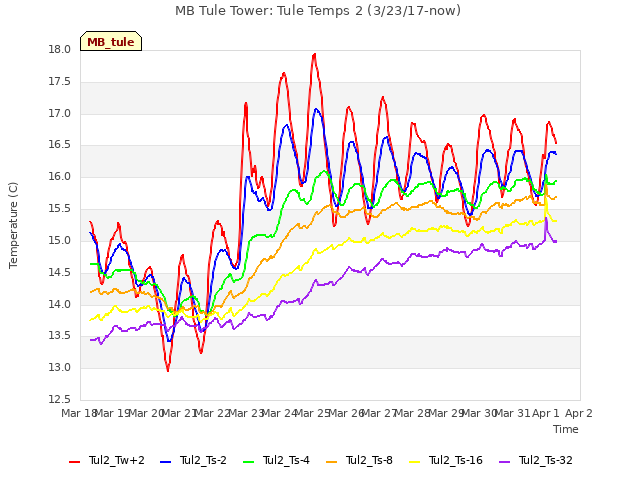Click the Mar 18 x-axis date label
This screenshot has height=480, width=640.
click(x=79, y=413)
